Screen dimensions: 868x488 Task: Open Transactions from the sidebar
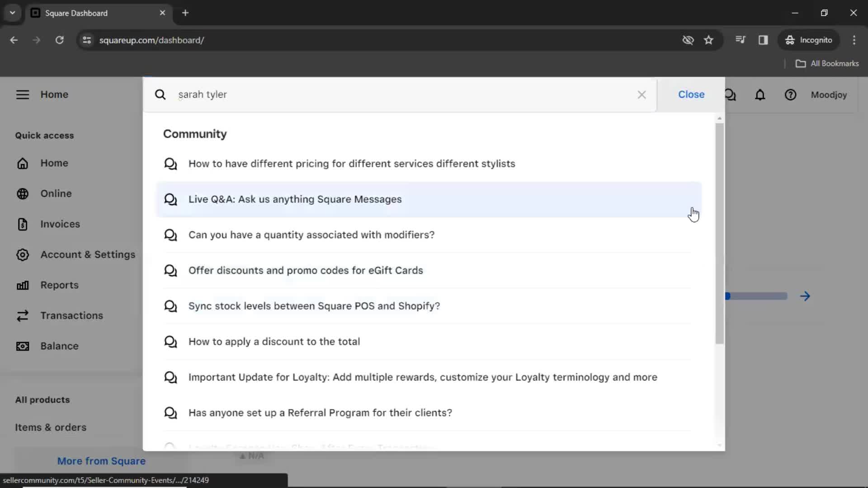(71, 315)
